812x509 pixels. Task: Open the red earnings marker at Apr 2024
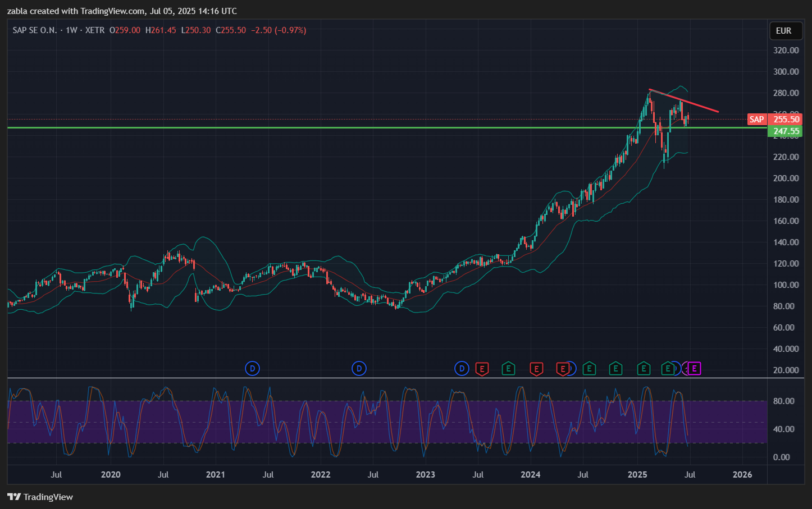coord(562,369)
